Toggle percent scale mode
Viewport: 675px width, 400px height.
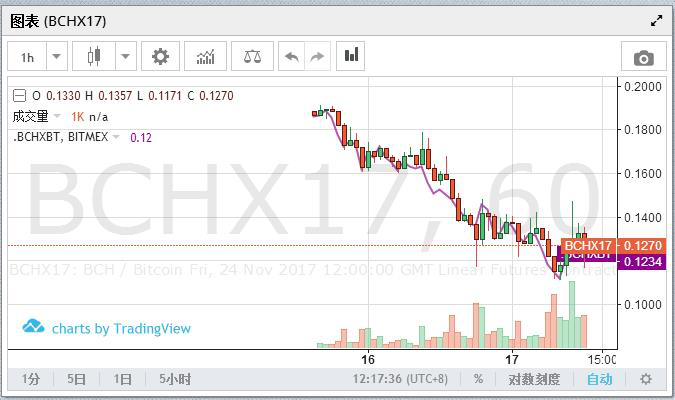point(478,379)
